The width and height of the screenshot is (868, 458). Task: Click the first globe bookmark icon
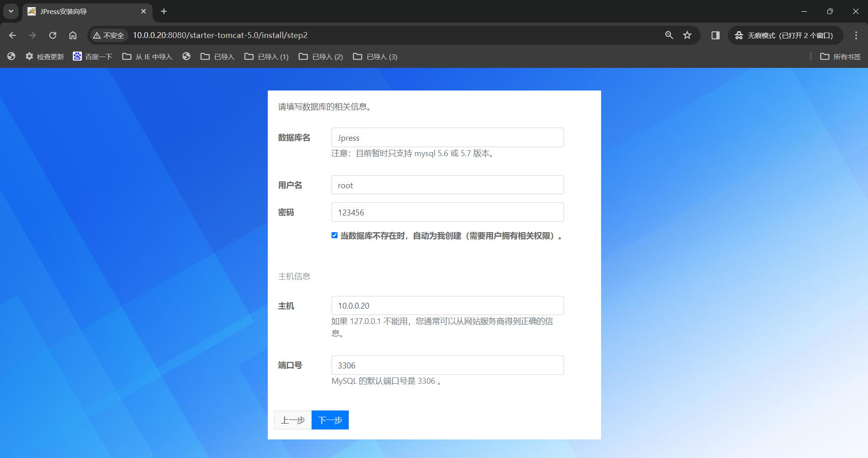pos(11,57)
